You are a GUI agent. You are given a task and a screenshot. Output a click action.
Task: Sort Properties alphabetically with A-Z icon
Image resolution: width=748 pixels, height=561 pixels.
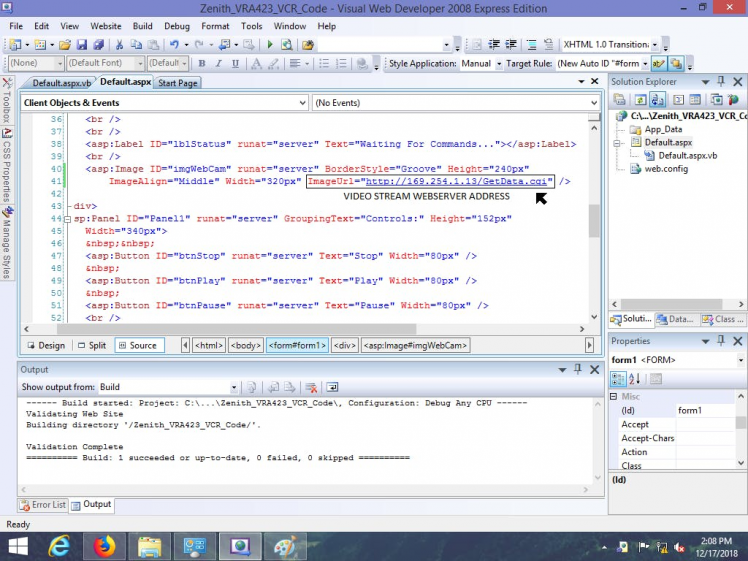tap(635, 379)
